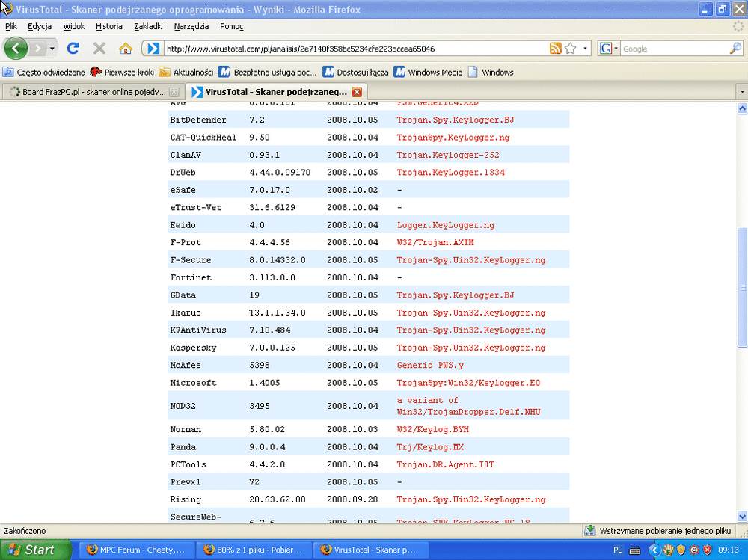Click the hand icon in system tray
This screenshot has height=560, width=748.
coord(668,550)
